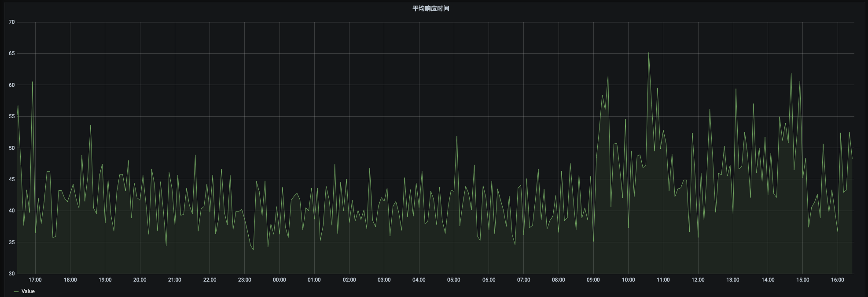Screen dimensions: 868x297
Task: Select the 01:00 time axis label
Action: click(314, 280)
